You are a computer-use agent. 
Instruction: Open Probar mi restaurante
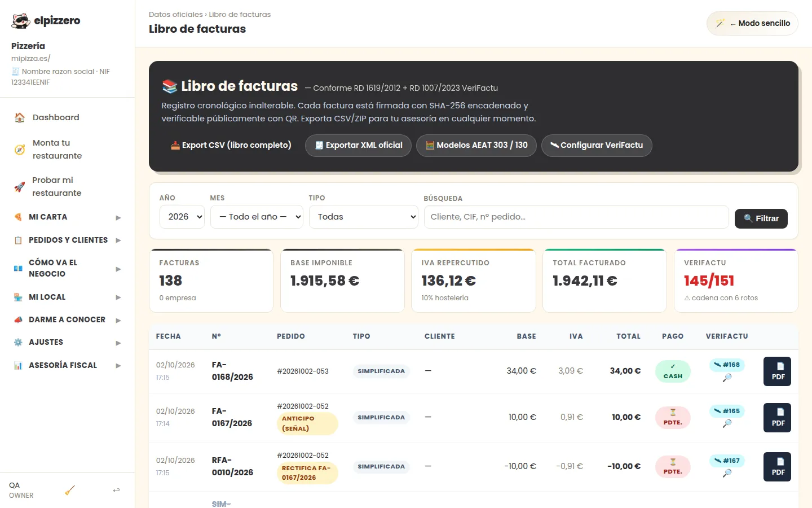[x=68, y=186]
